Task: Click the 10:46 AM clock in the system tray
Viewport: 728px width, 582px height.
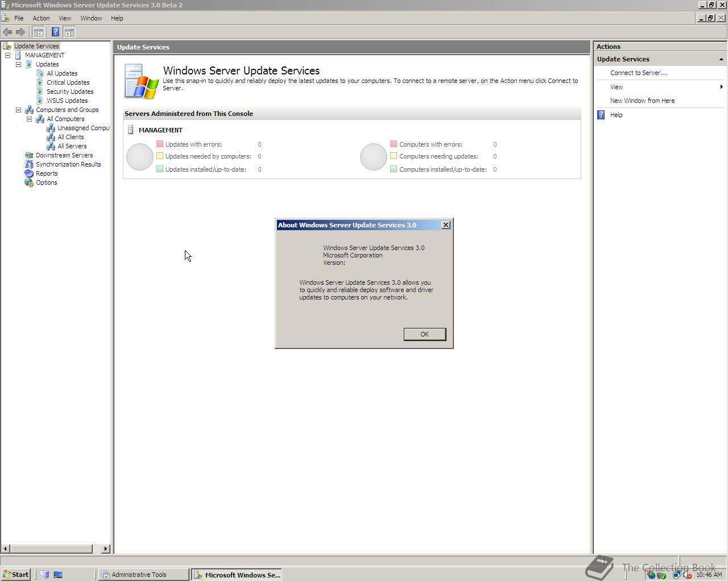Action: click(709, 575)
